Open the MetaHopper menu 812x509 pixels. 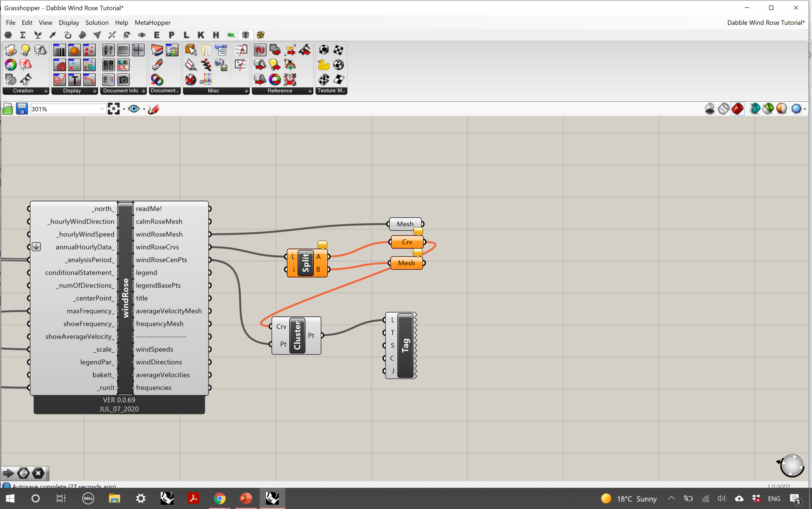(x=152, y=22)
